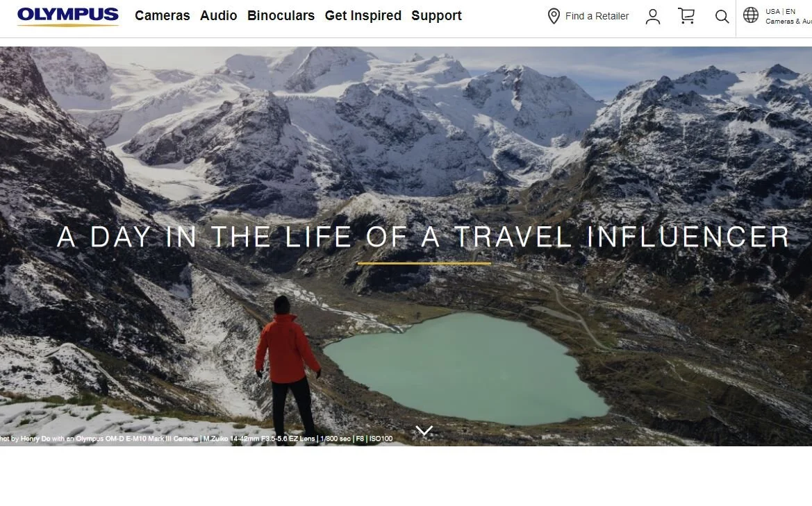This screenshot has width=812, height=506.
Task: Select Binoculars in the navigation bar
Action: tap(281, 15)
